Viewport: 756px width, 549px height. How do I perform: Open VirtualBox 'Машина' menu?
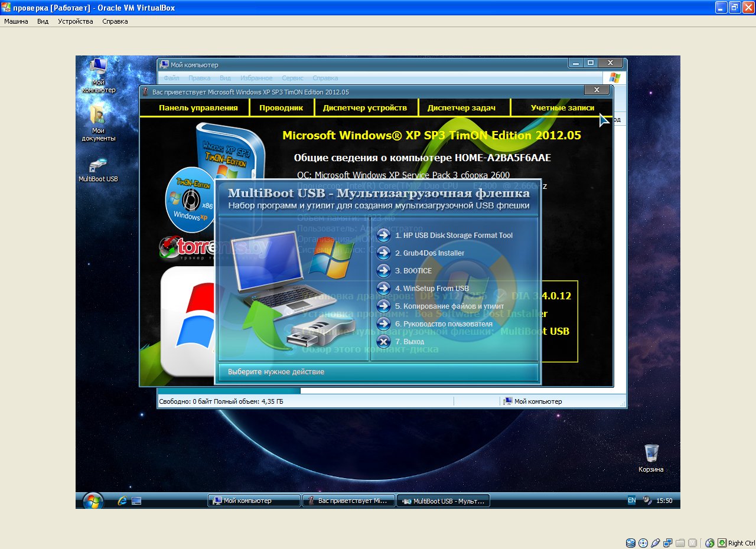pyautogui.click(x=16, y=21)
